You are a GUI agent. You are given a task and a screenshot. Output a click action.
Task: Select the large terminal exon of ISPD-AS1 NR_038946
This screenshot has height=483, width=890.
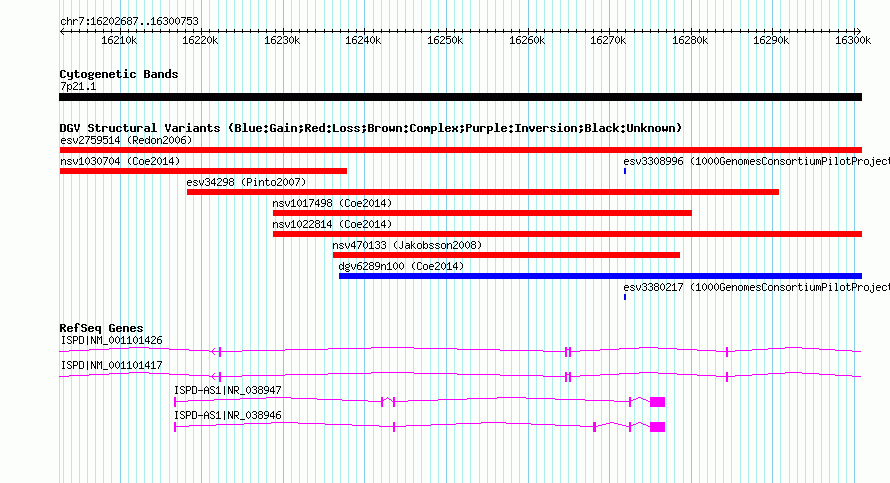[657, 427]
